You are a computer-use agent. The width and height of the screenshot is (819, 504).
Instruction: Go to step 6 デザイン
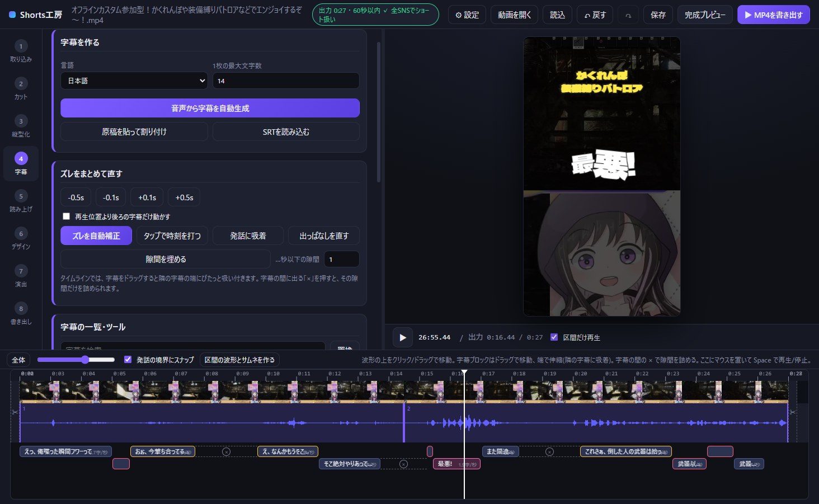click(x=21, y=238)
